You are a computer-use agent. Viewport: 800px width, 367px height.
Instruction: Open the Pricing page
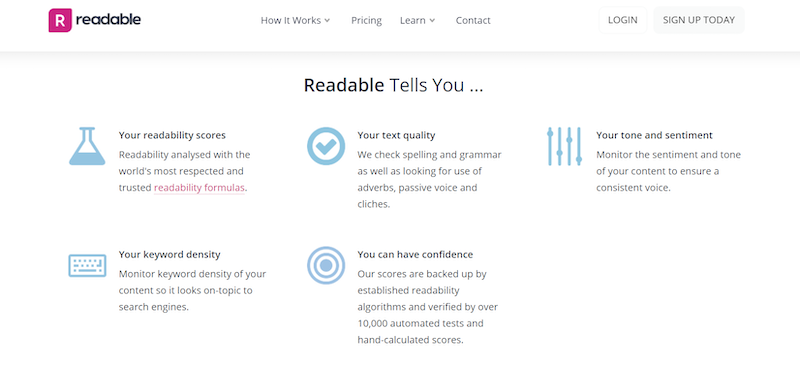click(366, 20)
